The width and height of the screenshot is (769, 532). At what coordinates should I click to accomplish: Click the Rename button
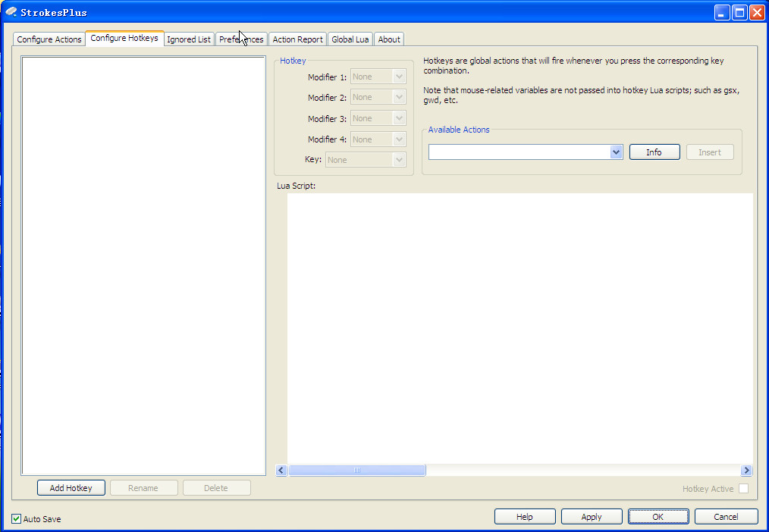(x=143, y=488)
